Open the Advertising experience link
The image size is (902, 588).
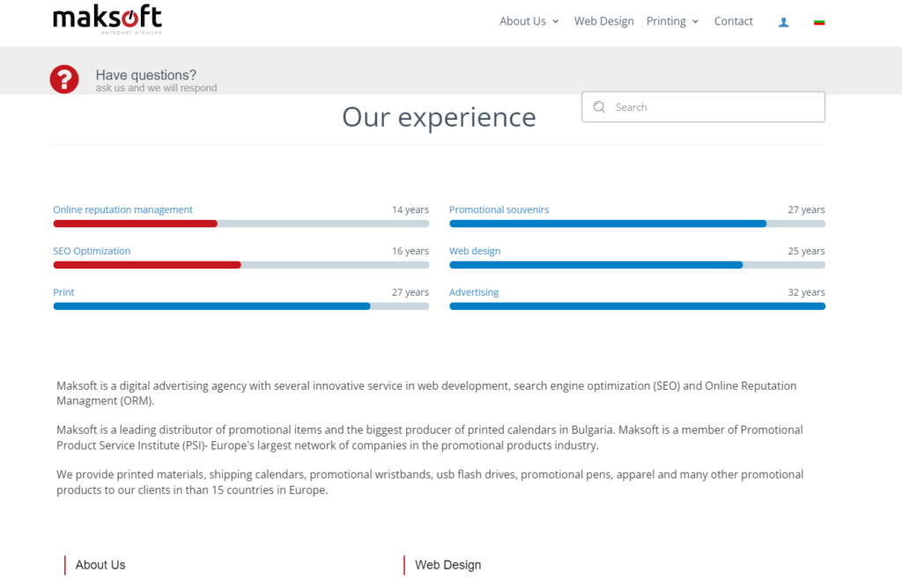coord(473,292)
